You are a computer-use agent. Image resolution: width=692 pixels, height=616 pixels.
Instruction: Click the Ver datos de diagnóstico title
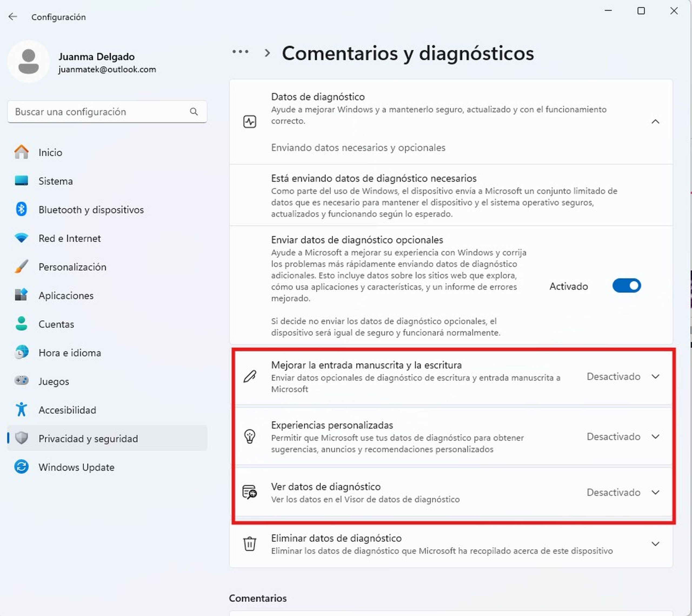click(x=326, y=486)
